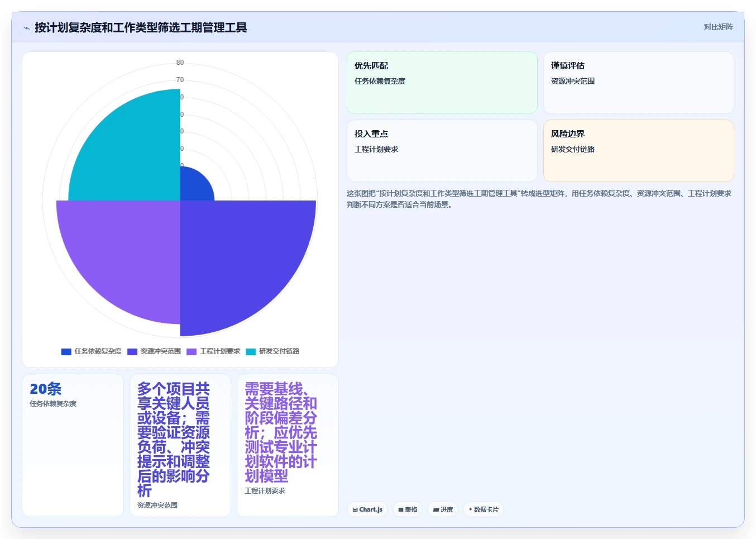Click 研发交付链路 under 风险边界
Image resolution: width=756 pixels, height=539 pixels.
(573, 149)
